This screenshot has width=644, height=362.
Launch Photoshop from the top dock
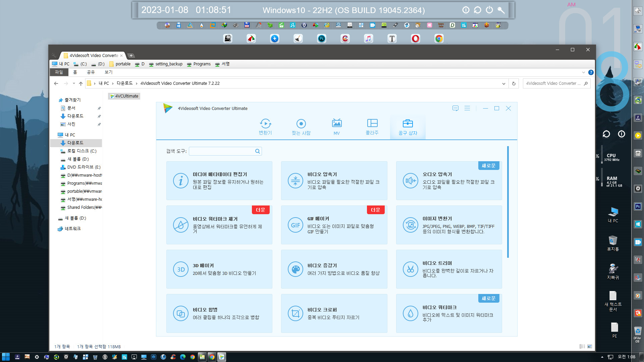[x=321, y=39]
